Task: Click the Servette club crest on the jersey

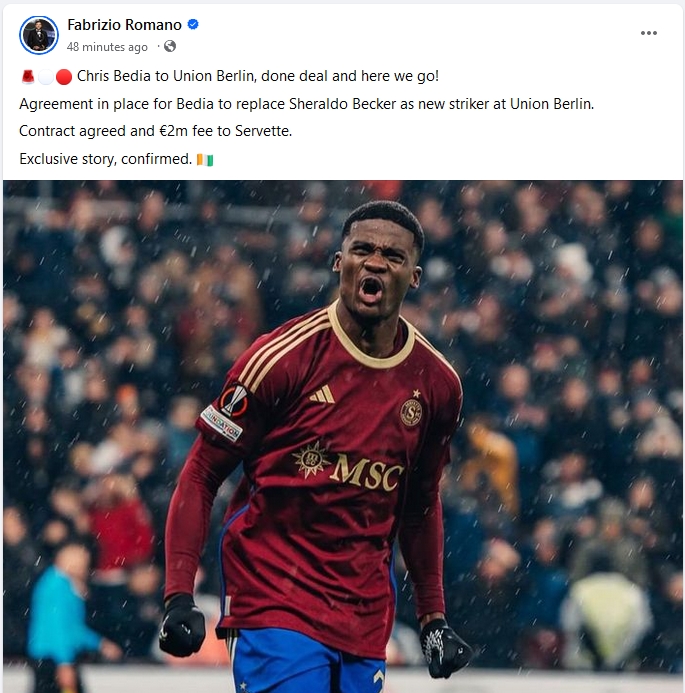Action: pyautogui.click(x=411, y=411)
